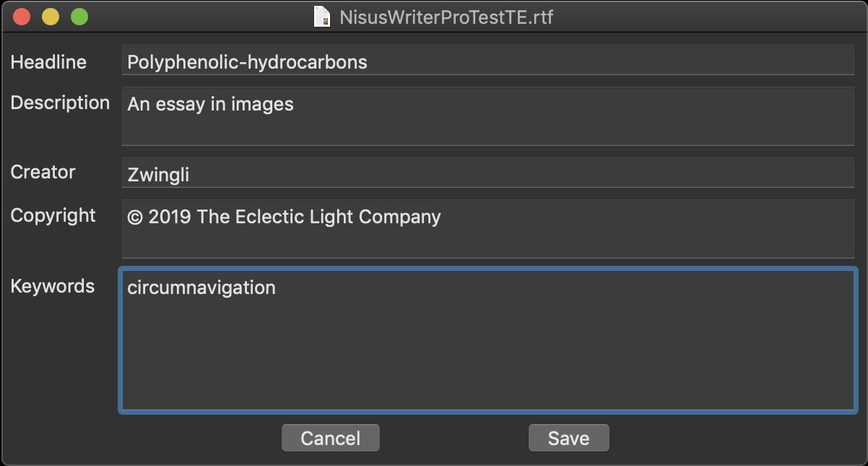
Task: Click the RTF document icon in title bar
Action: [322, 17]
